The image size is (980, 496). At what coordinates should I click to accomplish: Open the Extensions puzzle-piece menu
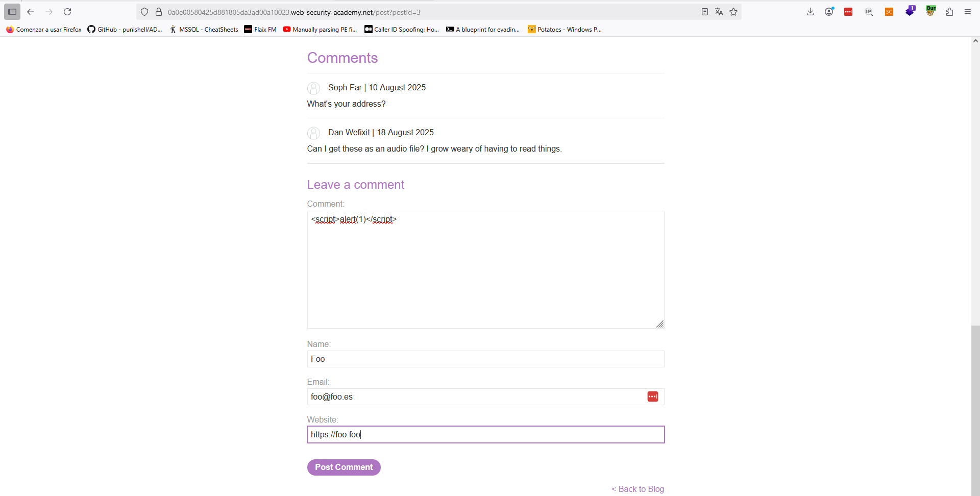tap(949, 12)
